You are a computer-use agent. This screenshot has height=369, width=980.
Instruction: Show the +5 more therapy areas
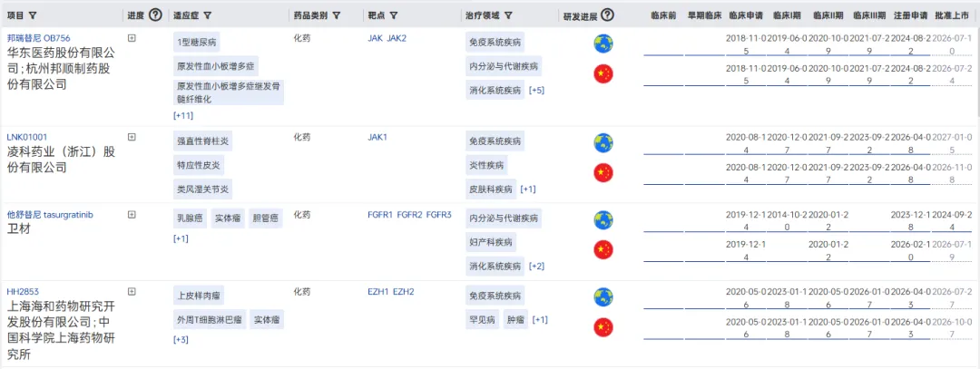[537, 91]
